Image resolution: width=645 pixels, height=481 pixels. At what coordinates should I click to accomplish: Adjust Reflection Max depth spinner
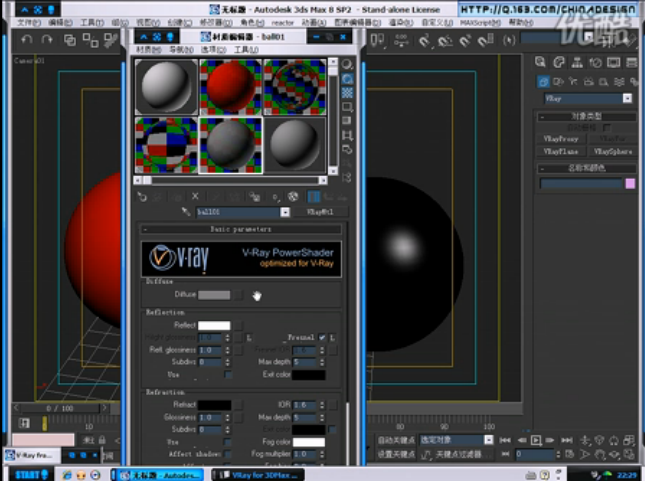322,362
